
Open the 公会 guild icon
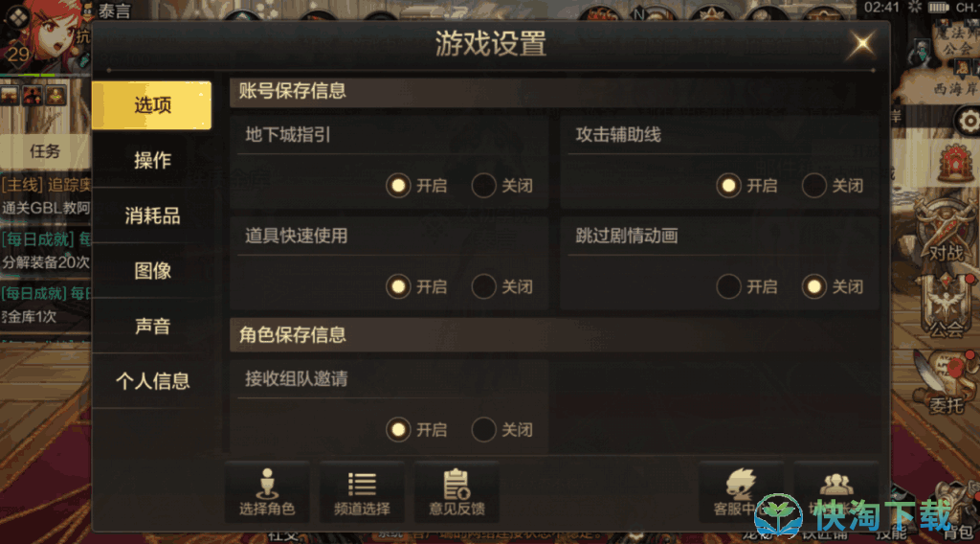[947, 306]
